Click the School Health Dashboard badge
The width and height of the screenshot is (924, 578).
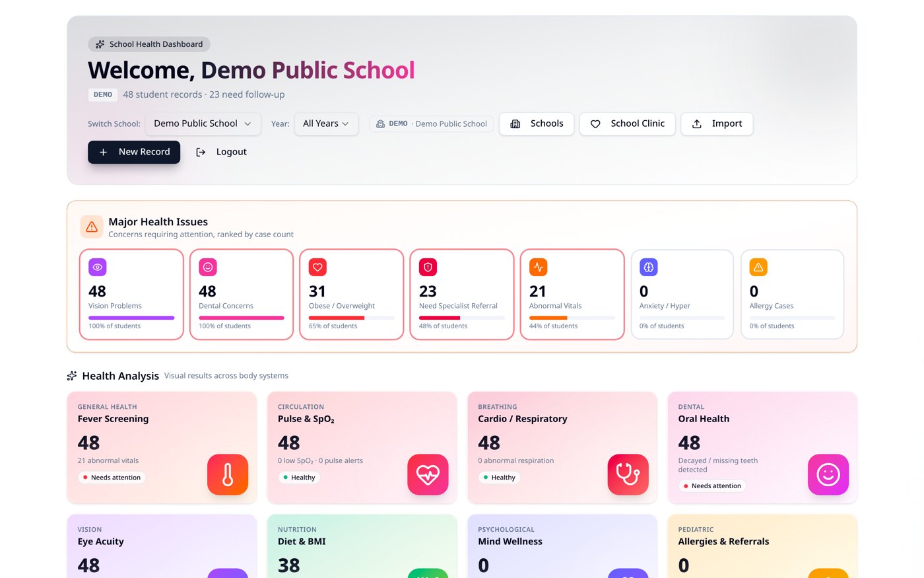[149, 44]
